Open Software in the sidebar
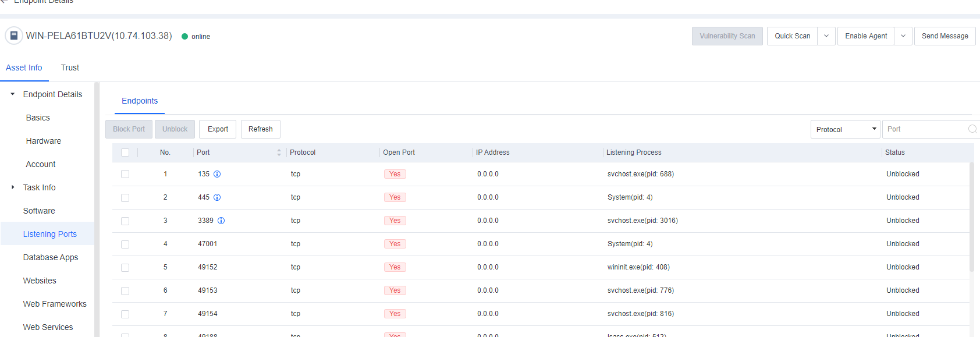The height and width of the screenshot is (337, 980). point(39,211)
